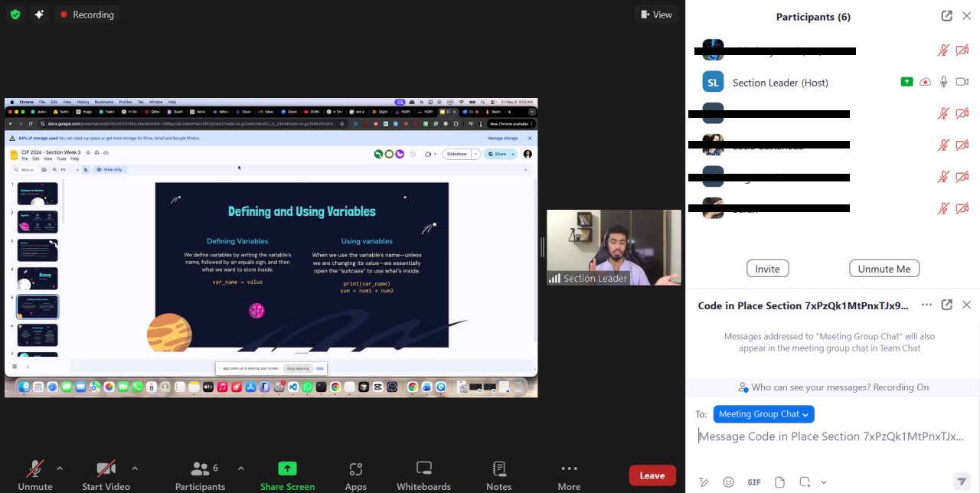980x493 pixels.
Task: Open the More menu in toolbar
Action: click(x=569, y=475)
